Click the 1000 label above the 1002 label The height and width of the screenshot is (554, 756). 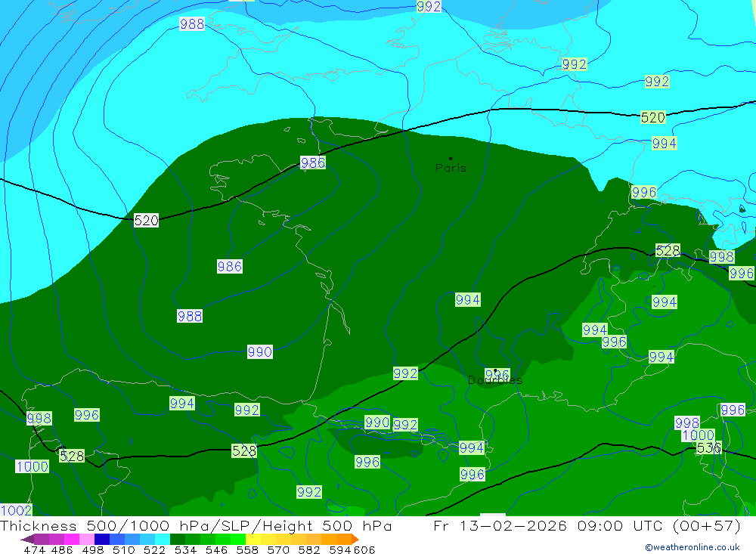[32, 466]
